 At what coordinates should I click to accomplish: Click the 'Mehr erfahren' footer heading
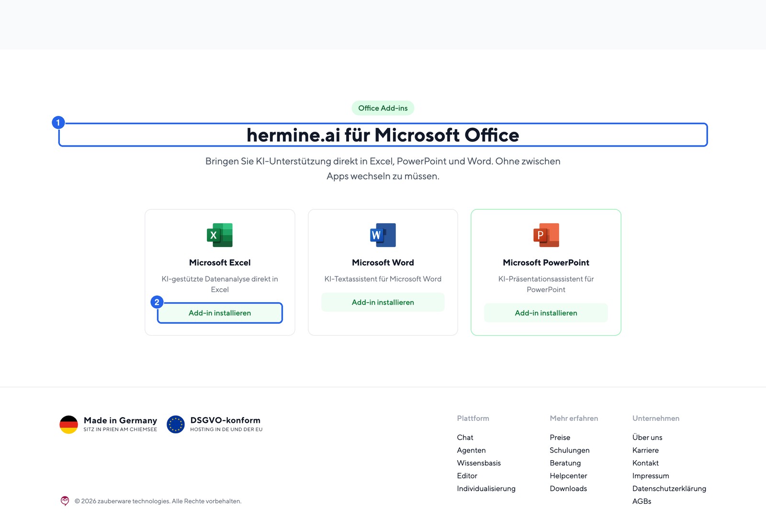pos(574,418)
